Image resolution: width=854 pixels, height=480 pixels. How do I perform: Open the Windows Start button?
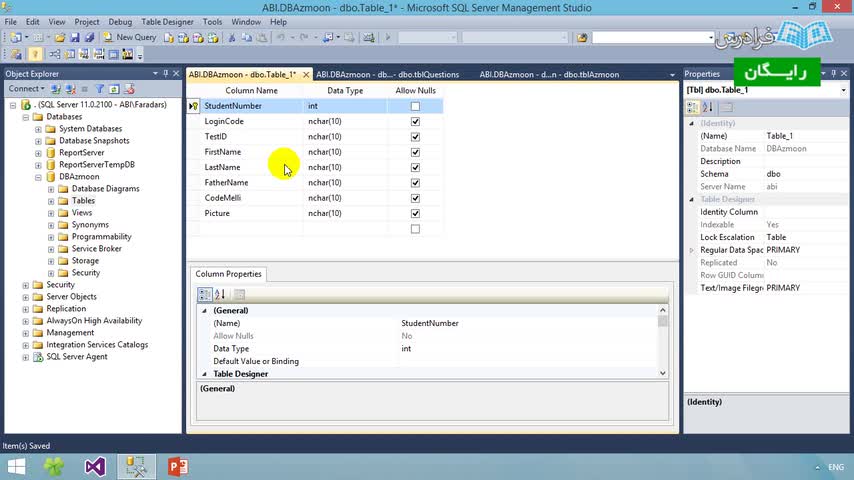[x=16, y=467]
